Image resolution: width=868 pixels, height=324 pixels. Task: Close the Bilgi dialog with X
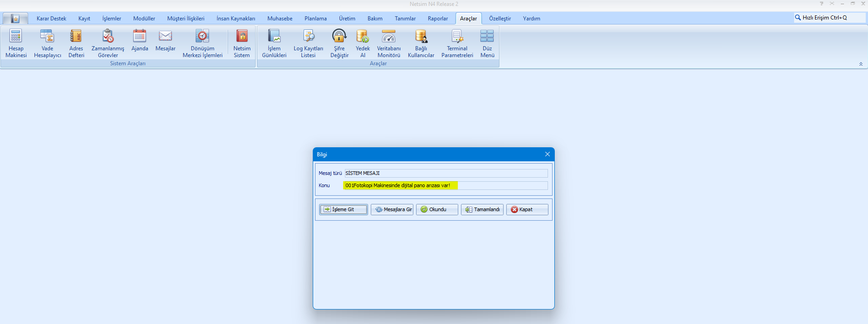click(547, 155)
